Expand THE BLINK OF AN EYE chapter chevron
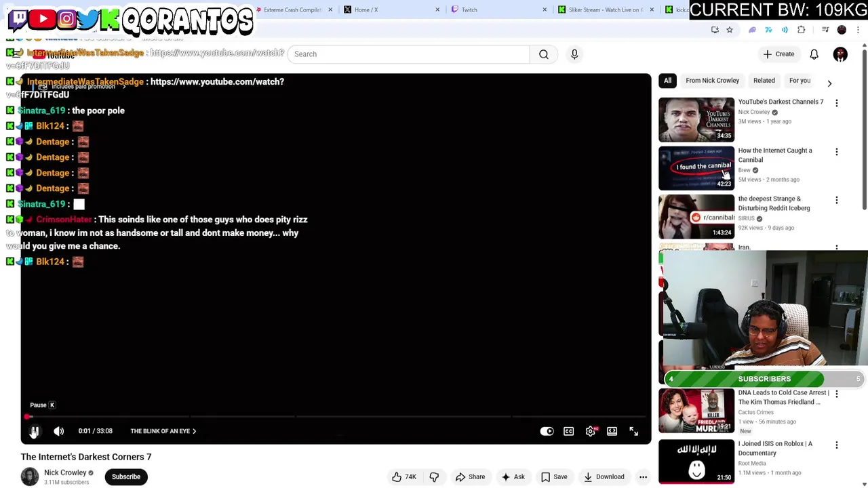This screenshot has height=488, width=868. point(194,431)
